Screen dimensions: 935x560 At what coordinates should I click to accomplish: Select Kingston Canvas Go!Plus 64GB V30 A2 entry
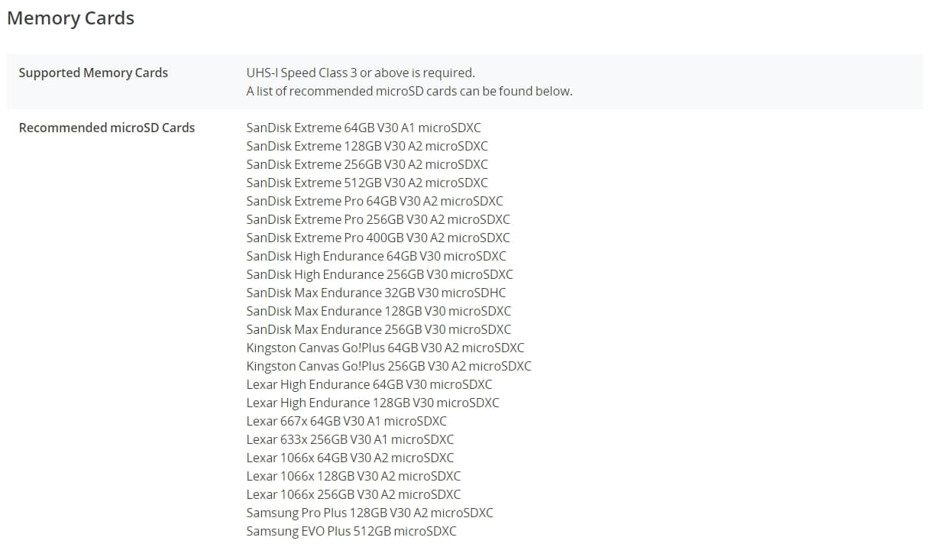coord(386,348)
